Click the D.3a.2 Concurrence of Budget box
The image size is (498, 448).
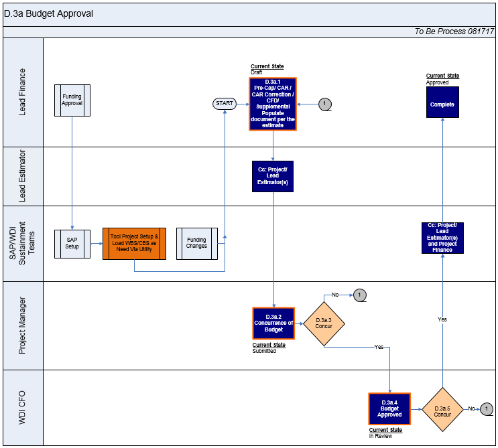pos(273,324)
